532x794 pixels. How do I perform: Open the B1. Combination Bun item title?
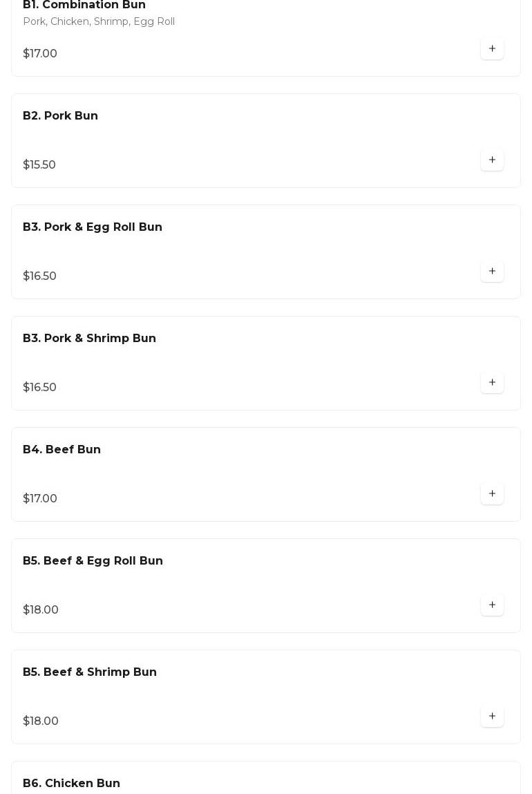[x=84, y=6]
